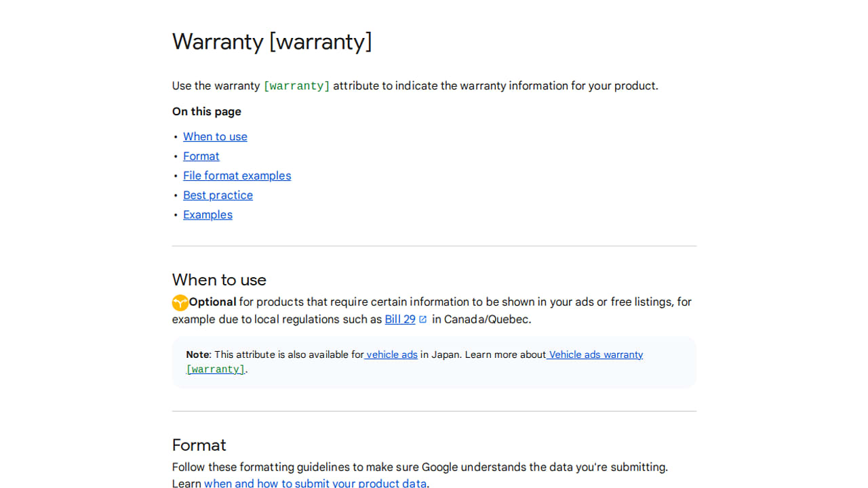This screenshot has width=868, height=488.
Task: Click the Format section heading
Action: pyautogui.click(x=199, y=445)
